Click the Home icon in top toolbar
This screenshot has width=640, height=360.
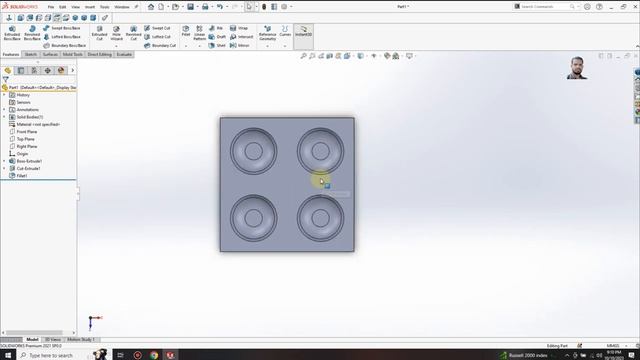[x=151, y=7]
